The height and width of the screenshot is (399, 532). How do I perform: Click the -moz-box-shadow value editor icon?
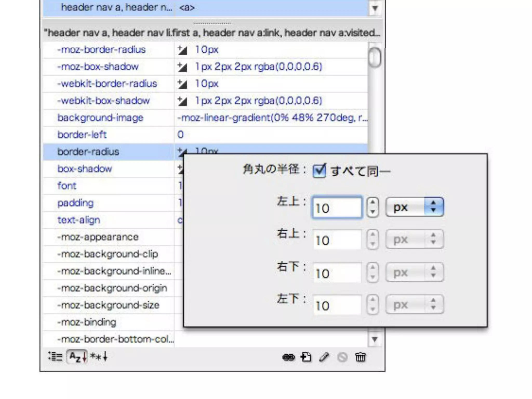(182, 67)
